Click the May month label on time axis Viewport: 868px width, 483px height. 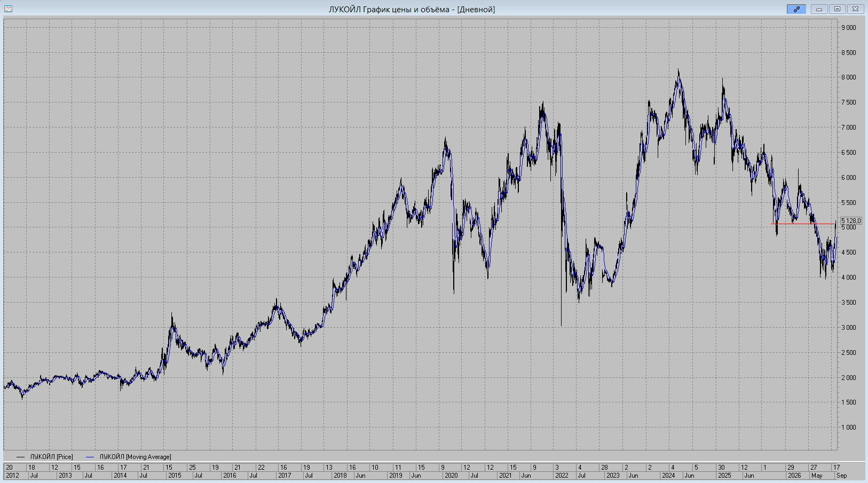[817, 476]
